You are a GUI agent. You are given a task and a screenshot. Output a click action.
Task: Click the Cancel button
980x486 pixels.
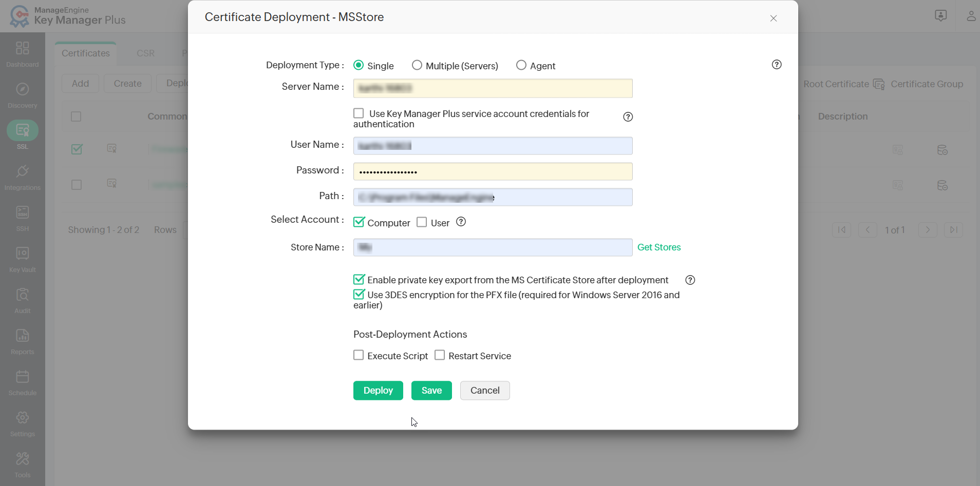[485, 391]
